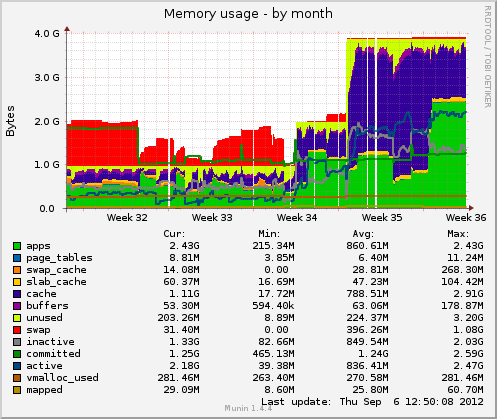
Task: Click the 'Munin 1.4.4' version text
Action: (x=248, y=409)
